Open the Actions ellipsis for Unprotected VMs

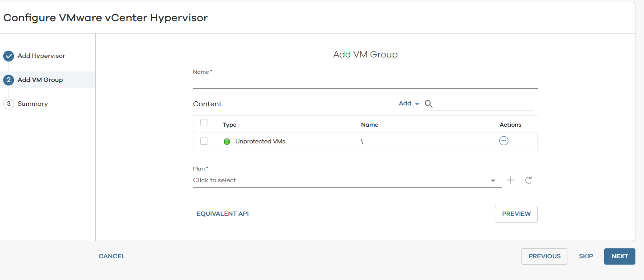(503, 141)
